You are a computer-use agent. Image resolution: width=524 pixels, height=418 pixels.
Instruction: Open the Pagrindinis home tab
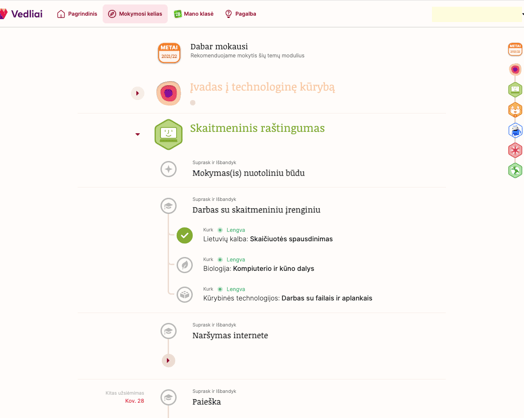click(77, 14)
